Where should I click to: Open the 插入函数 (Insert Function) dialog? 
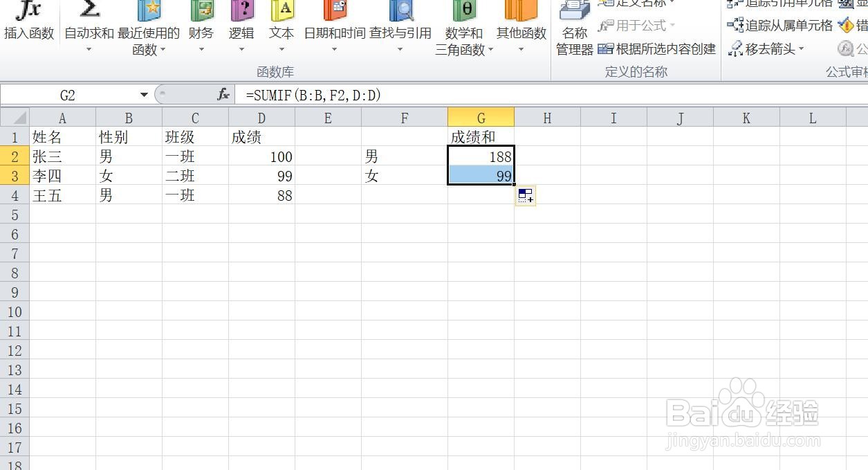coord(28,21)
